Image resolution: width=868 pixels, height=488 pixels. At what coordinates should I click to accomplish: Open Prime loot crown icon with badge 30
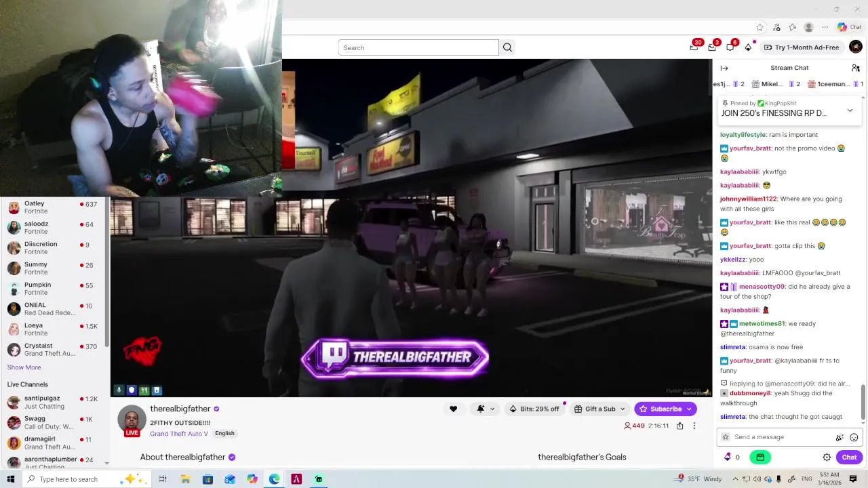coord(694,47)
